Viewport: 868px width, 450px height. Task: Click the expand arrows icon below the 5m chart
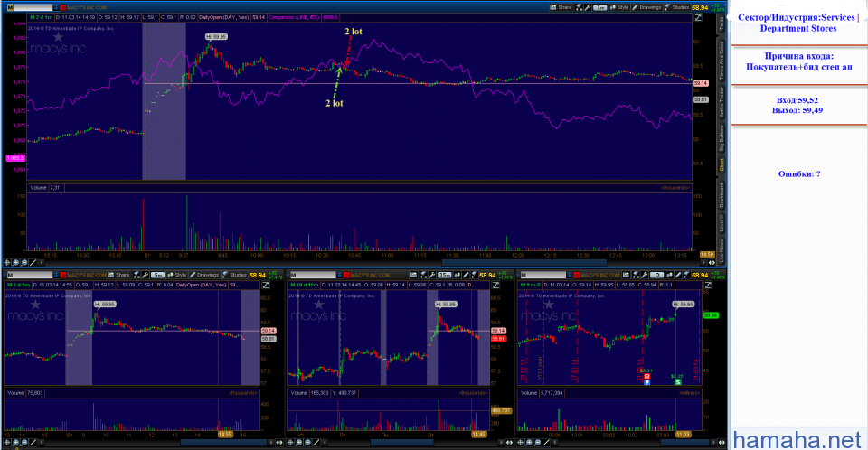point(279,442)
